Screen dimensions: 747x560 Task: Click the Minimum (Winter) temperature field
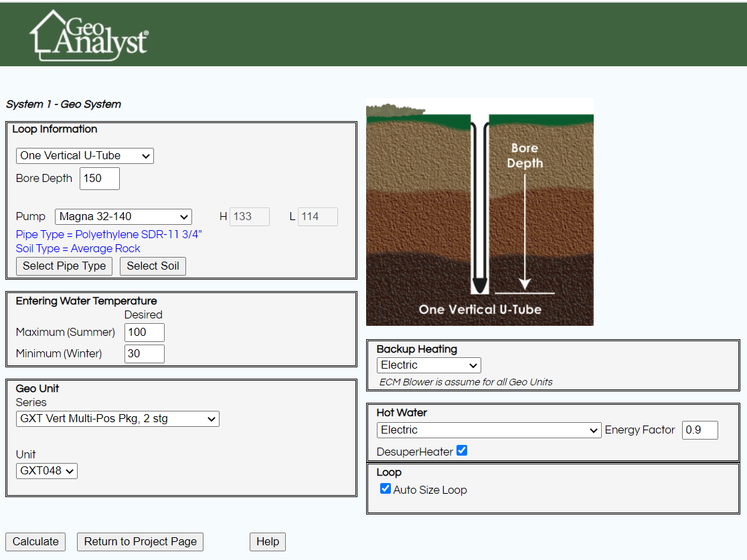tap(145, 354)
